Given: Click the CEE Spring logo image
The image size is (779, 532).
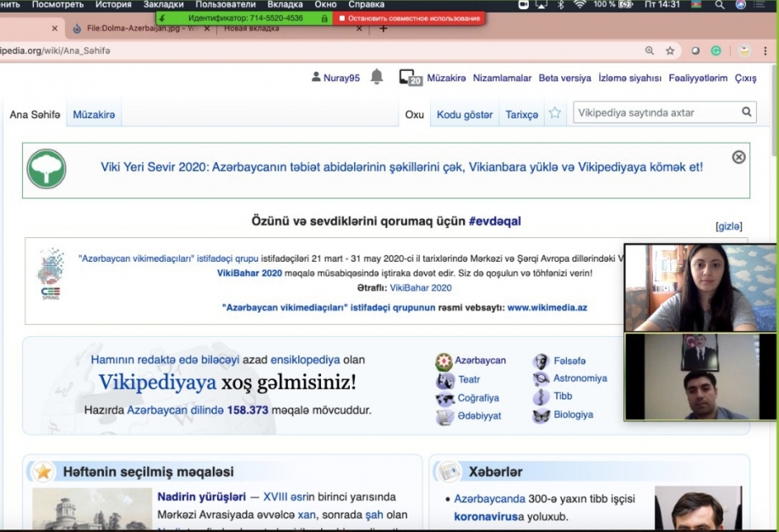Looking at the screenshot, I should tap(51, 274).
